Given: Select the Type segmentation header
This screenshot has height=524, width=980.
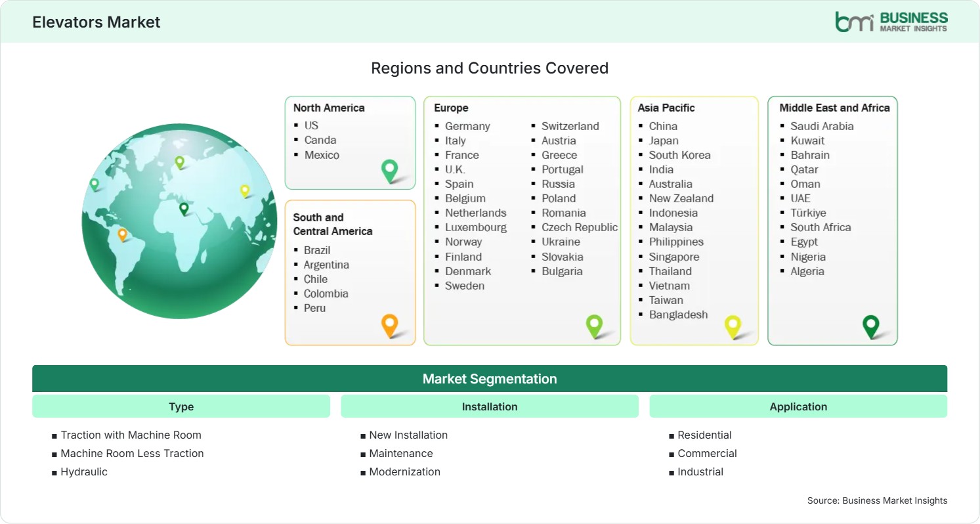Looking at the screenshot, I should tap(181, 406).
